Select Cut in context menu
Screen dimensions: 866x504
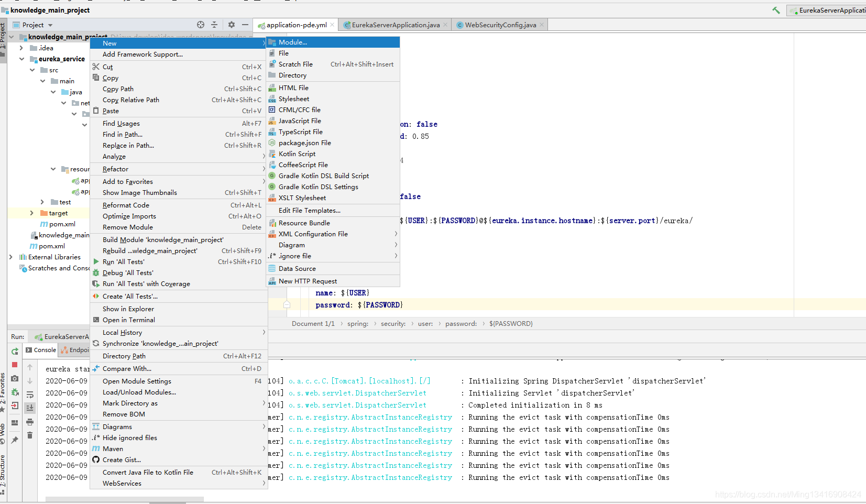[x=178, y=67]
